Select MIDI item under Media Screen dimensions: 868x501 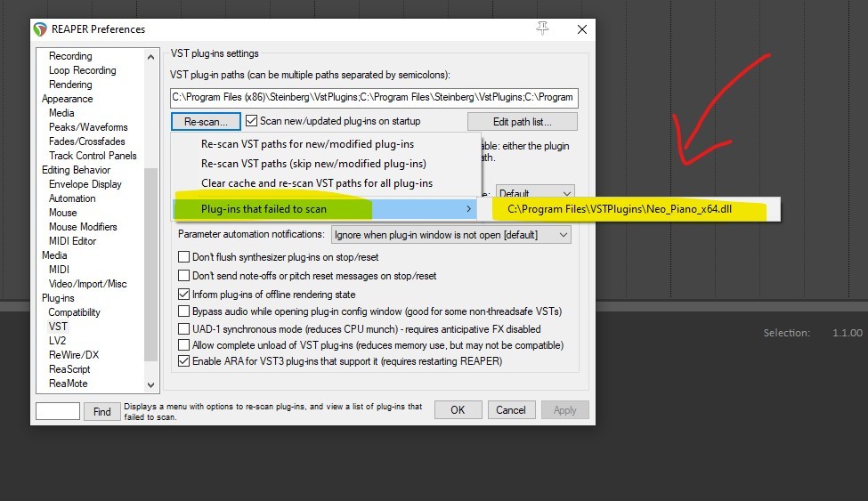pyautogui.click(x=60, y=269)
